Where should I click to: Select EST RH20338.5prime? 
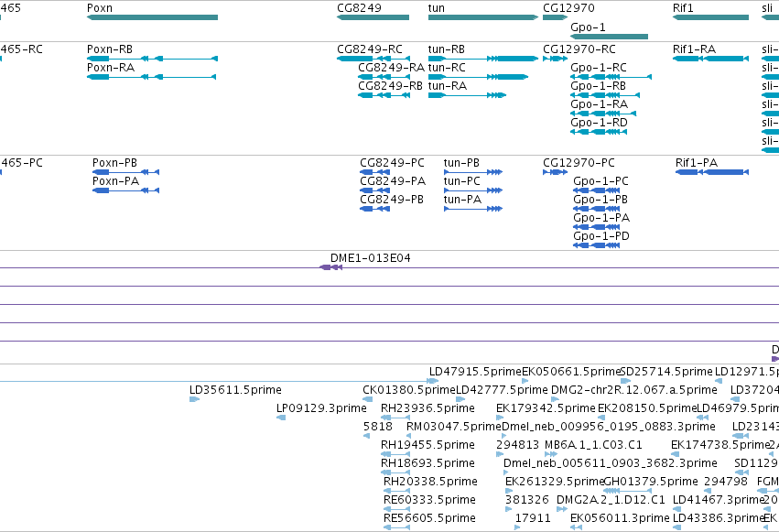click(396, 492)
